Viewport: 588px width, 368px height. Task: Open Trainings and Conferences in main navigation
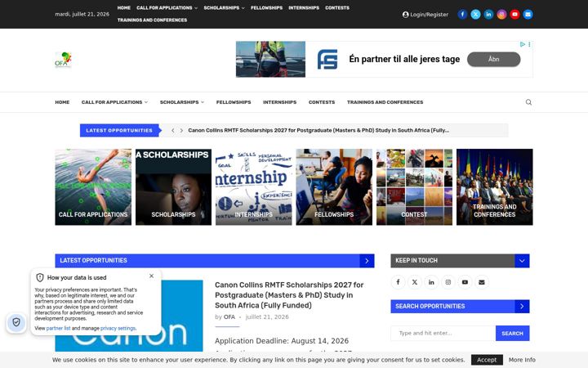(385, 102)
